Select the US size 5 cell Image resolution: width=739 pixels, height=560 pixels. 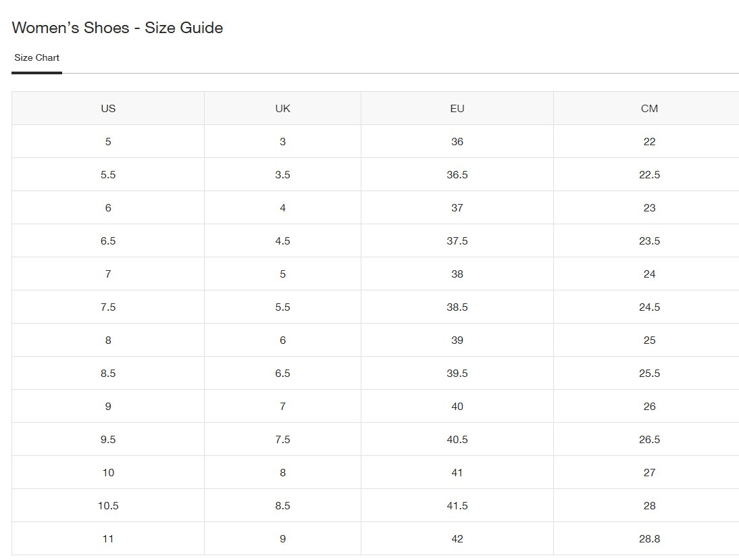pyautogui.click(x=108, y=142)
